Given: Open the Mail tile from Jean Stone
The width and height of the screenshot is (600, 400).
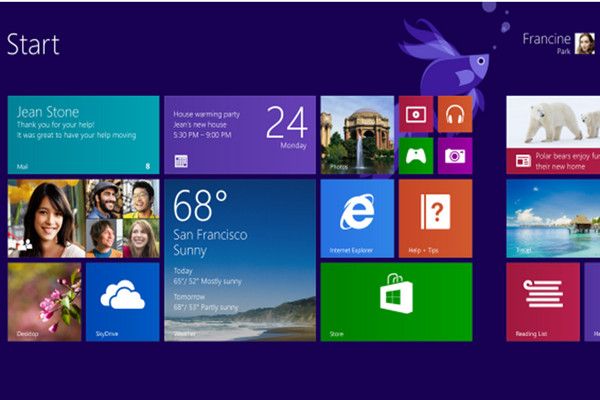Looking at the screenshot, I should tap(83, 135).
